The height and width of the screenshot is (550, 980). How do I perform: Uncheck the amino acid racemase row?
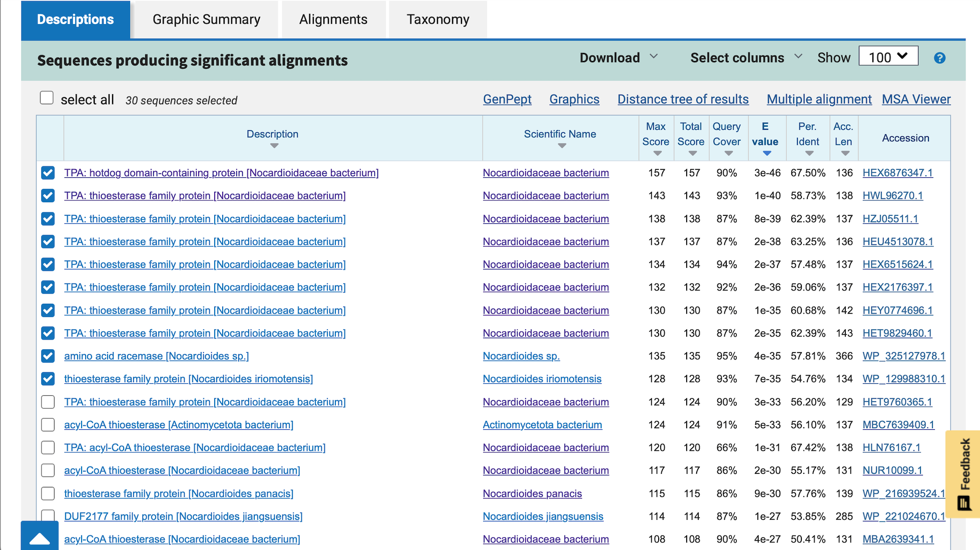point(48,356)
